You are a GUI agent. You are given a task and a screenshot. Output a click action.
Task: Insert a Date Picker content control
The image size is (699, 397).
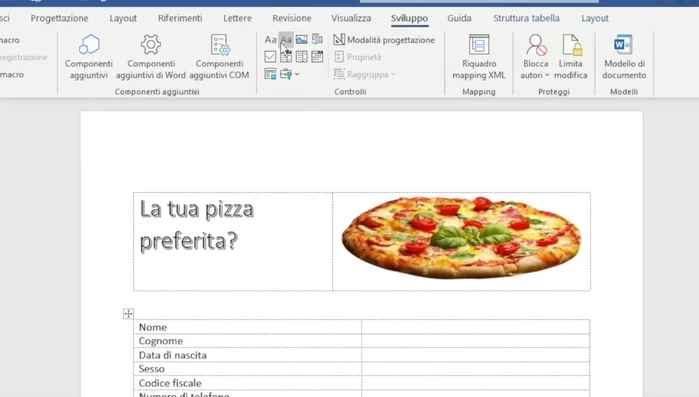tap(317, 57)
